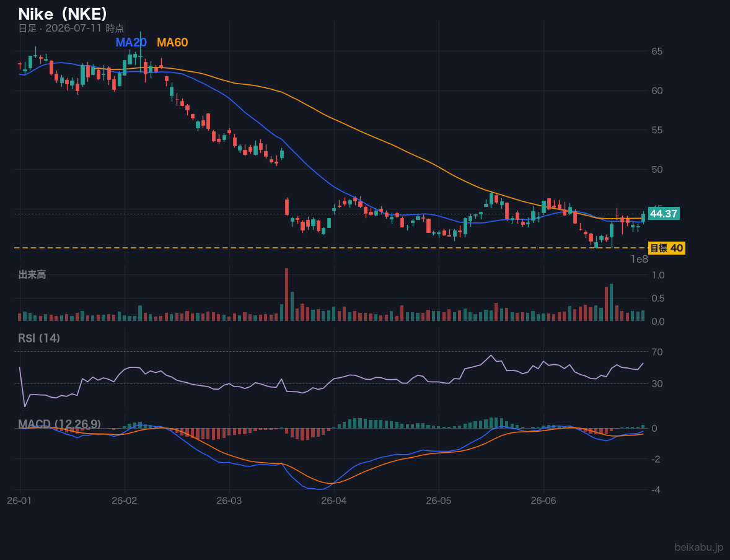Click the 60 price axis label

point(657,91)
